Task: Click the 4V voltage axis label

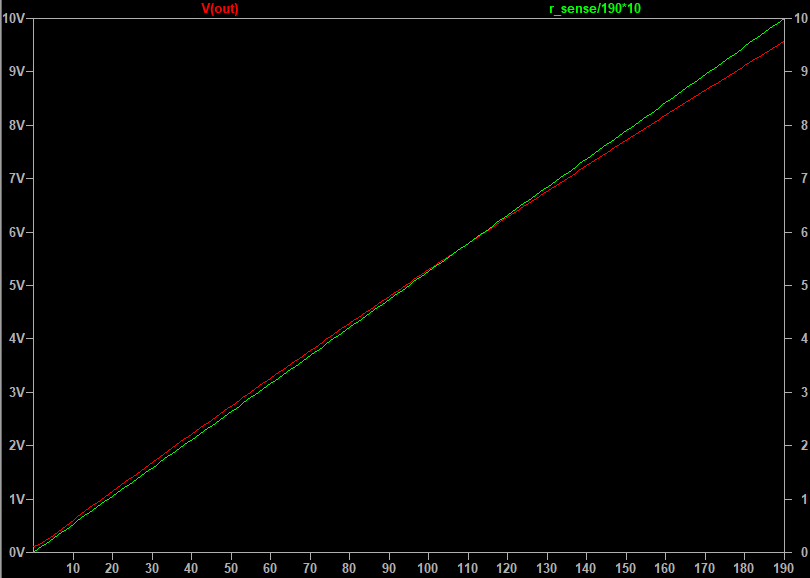Action: click(18, 339)
